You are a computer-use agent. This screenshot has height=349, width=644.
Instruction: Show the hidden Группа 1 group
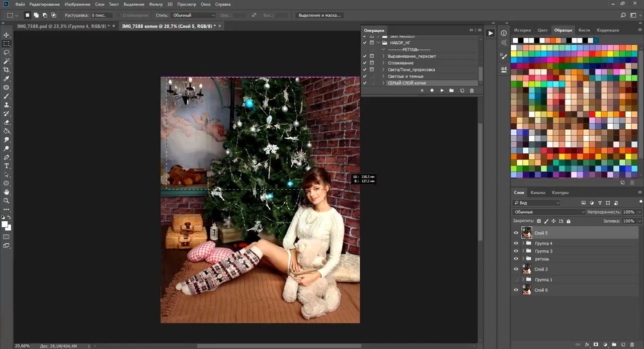(516, 280)
